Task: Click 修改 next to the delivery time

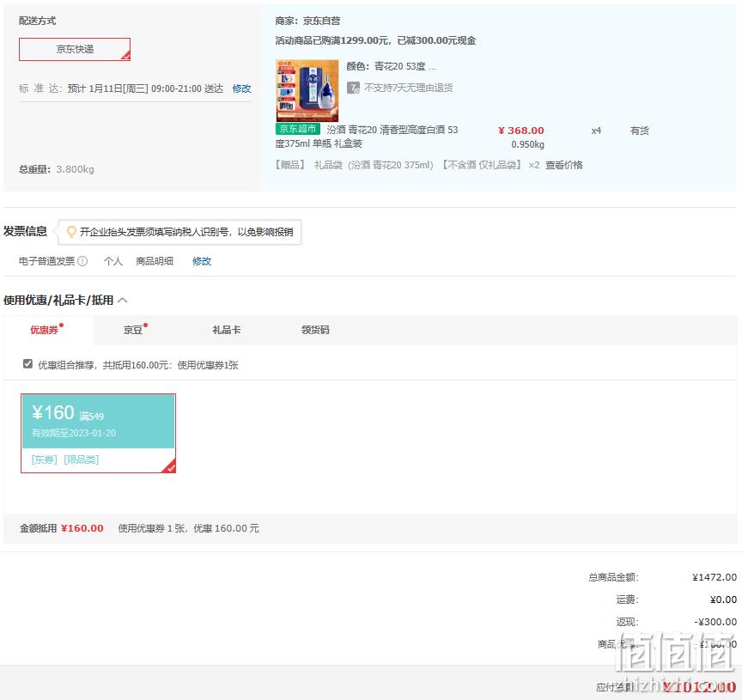Action: [241, 88]
